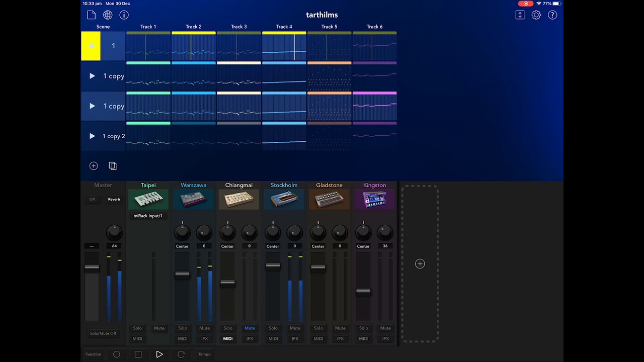The width and height of the screenshot is (644, 362).
Task: Adjust the Warszawa volume fader
Action: coord(182,275)
